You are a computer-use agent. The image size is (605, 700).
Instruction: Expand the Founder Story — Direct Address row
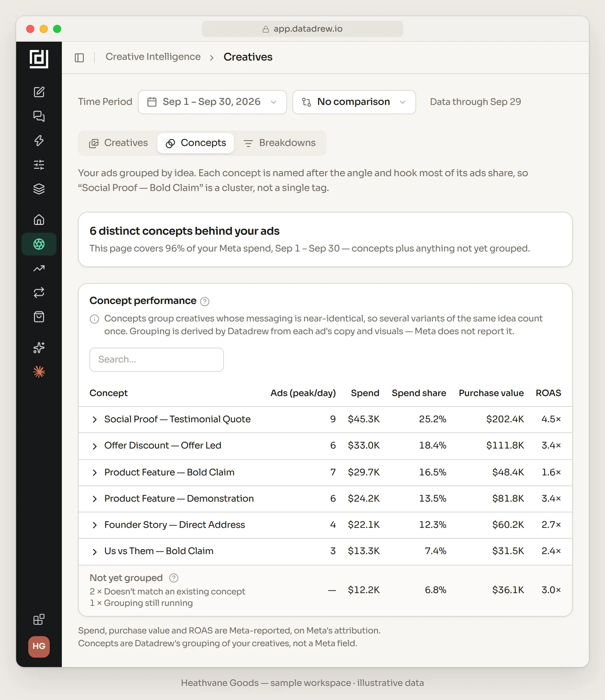coord(94,525)
